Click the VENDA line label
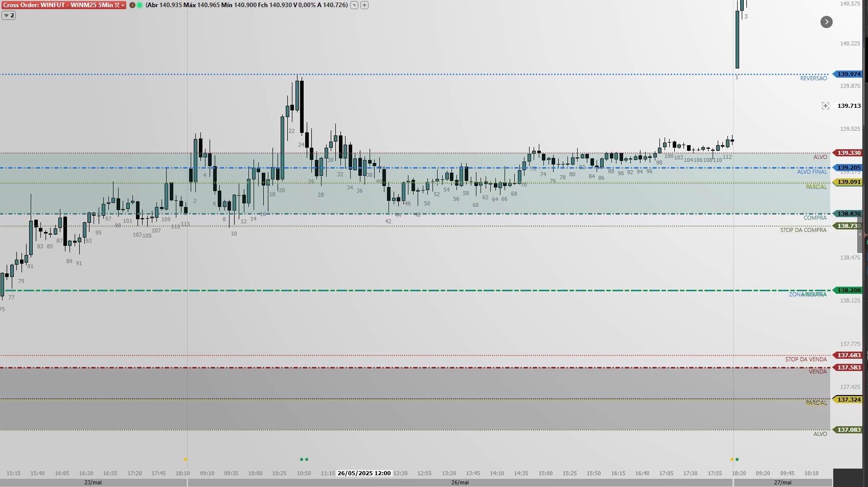 pos(817,372)
